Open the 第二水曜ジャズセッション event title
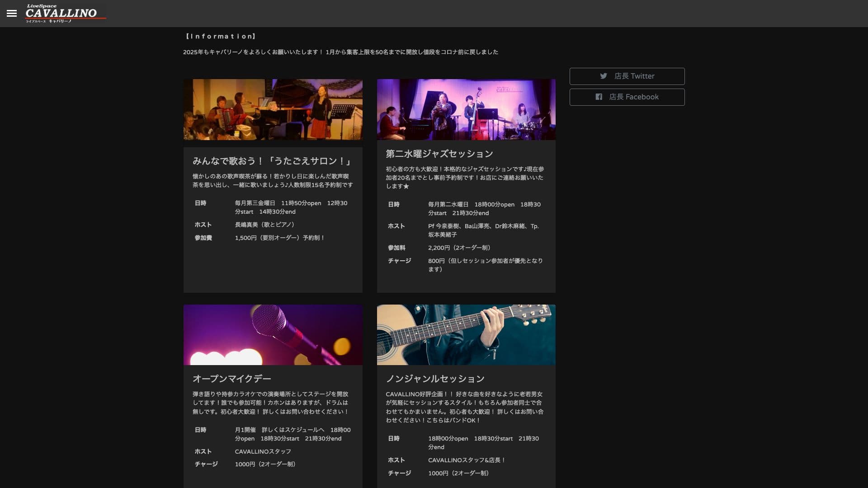868x488 pixels. point(439,153)
